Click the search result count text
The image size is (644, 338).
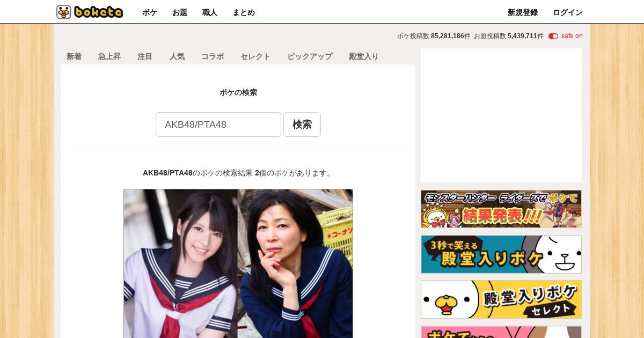tap(238, 173)
